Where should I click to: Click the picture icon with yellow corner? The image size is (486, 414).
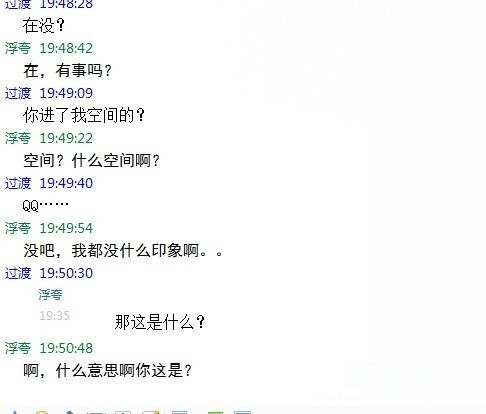(x=151, y=413)
